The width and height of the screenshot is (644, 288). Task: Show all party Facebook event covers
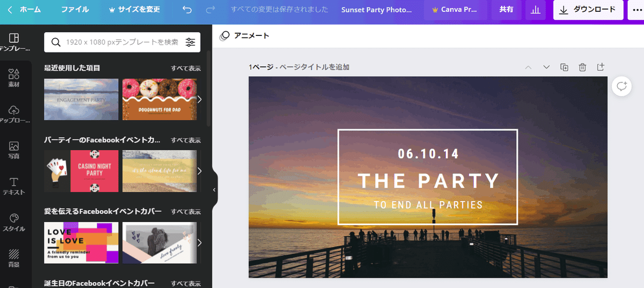(x=186, y=140)
